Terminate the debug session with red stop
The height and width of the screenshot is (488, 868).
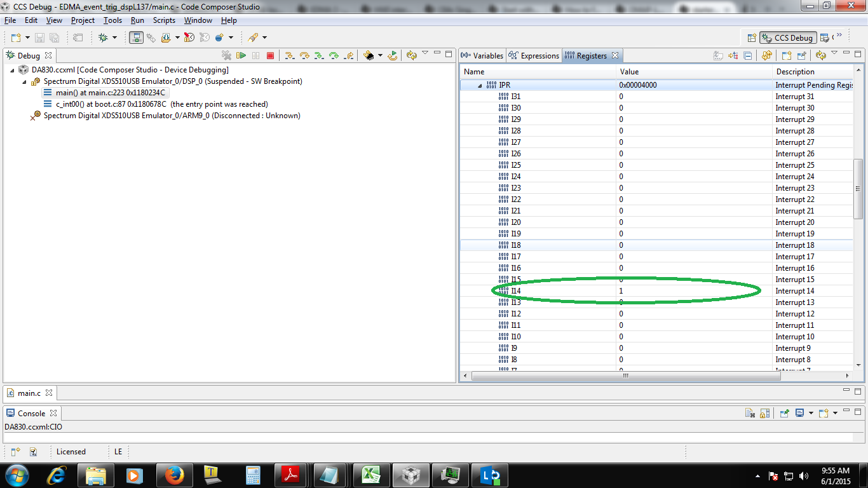tap(270, 55)
